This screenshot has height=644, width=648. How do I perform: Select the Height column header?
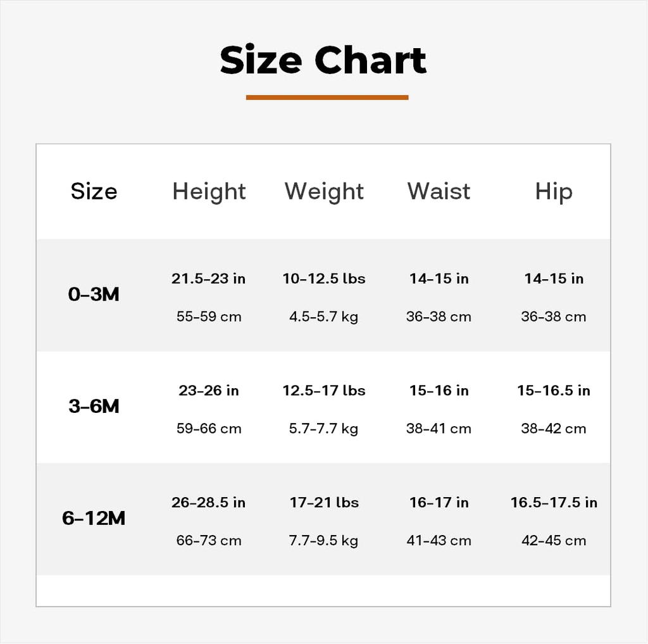[x=209, y=191]
